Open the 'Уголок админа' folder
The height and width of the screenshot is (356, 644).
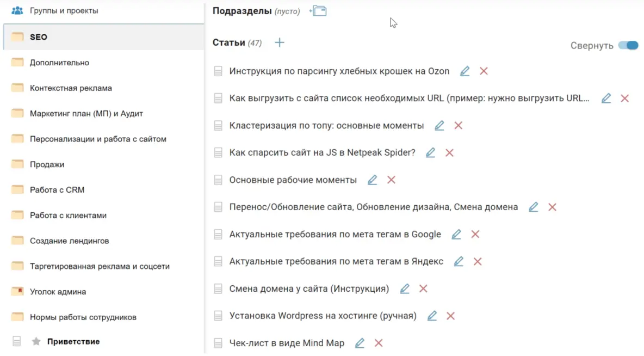[58, 292]
